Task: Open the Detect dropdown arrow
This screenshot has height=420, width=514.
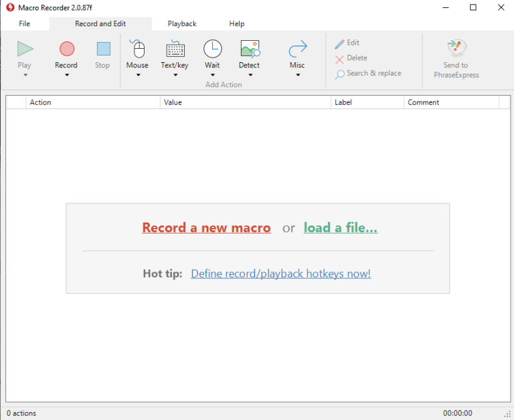Action: point(250,75)
